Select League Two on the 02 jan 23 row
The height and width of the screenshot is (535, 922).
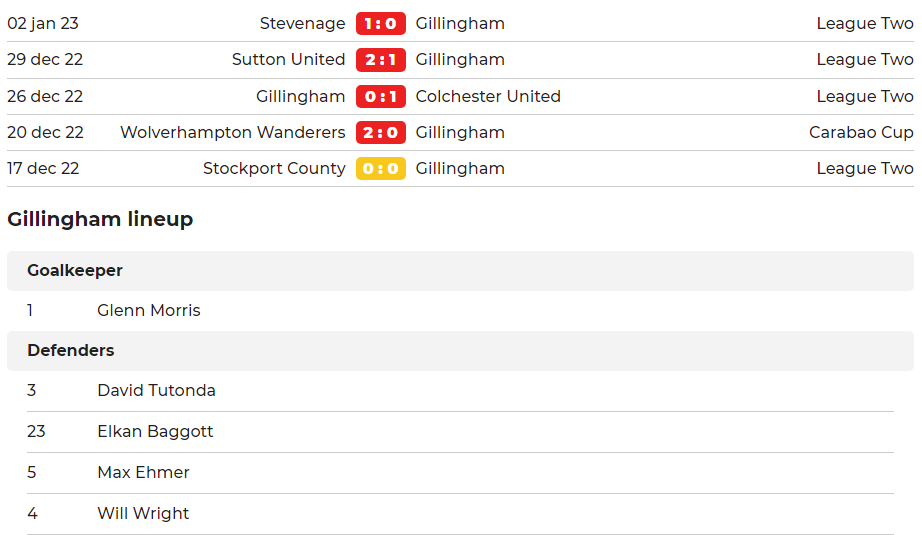point(865,24)
